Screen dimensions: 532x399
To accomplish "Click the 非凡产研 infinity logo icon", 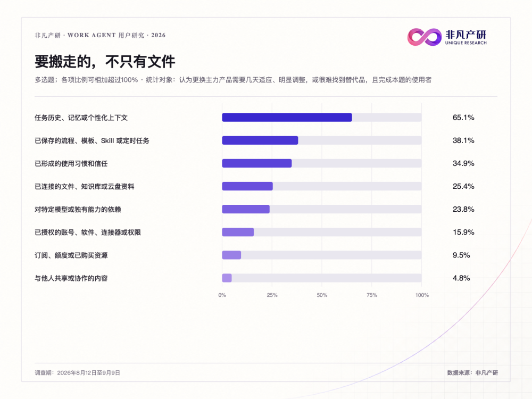I will point(425,37).
